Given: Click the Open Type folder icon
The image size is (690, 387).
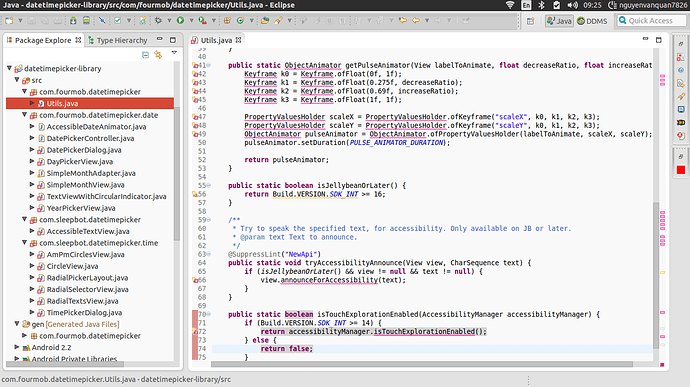Looking at the screenshot, I should tap(265, 20).
